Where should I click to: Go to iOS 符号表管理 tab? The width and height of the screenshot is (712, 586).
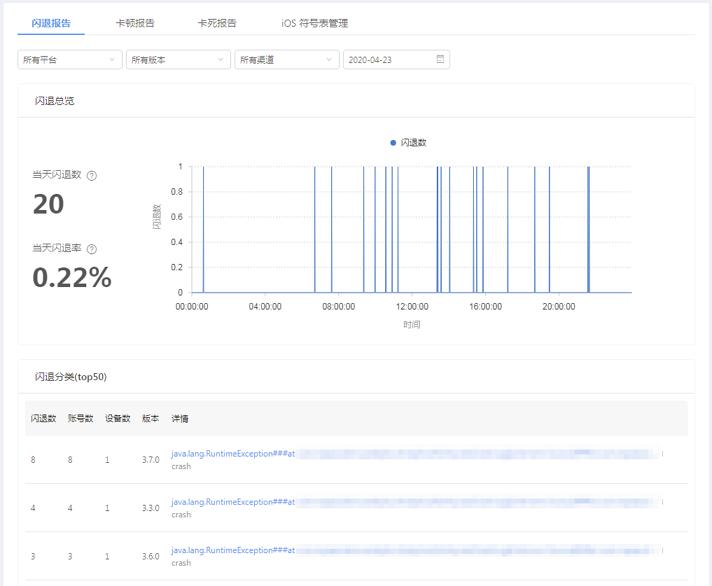(x=315, y=23)
